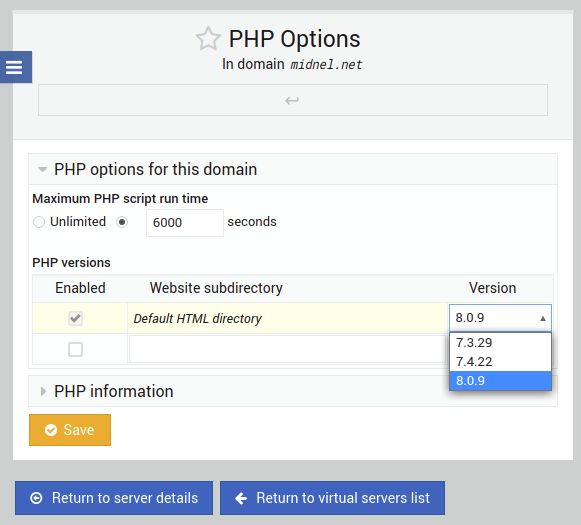This screenshot has width=581, height=525.
Task: Close the version dropdown showing 8.0.9
Action: (x=500, y=318)
